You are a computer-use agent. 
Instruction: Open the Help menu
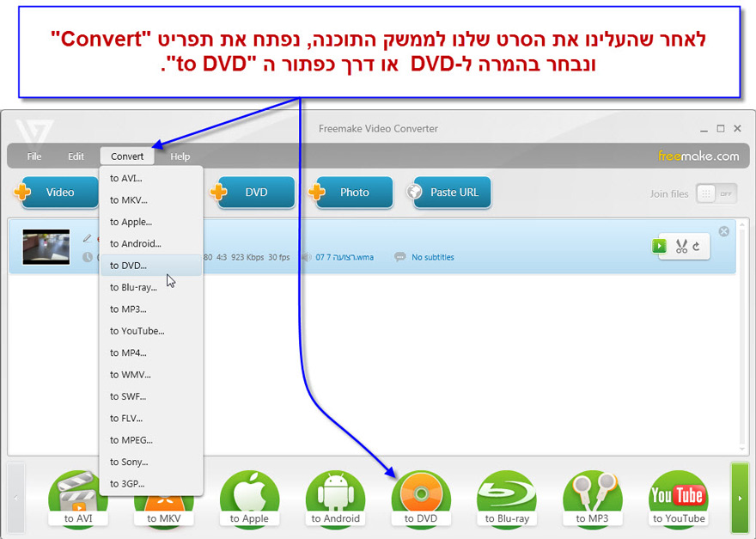180,156
